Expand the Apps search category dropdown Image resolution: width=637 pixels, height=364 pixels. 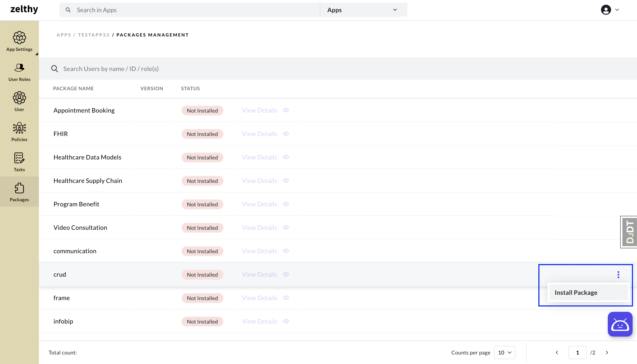(363, 10)
